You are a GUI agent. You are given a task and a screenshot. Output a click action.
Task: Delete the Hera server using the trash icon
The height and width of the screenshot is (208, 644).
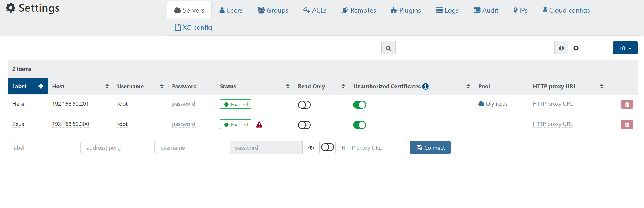pyautogui.click(x=627, y=104)
